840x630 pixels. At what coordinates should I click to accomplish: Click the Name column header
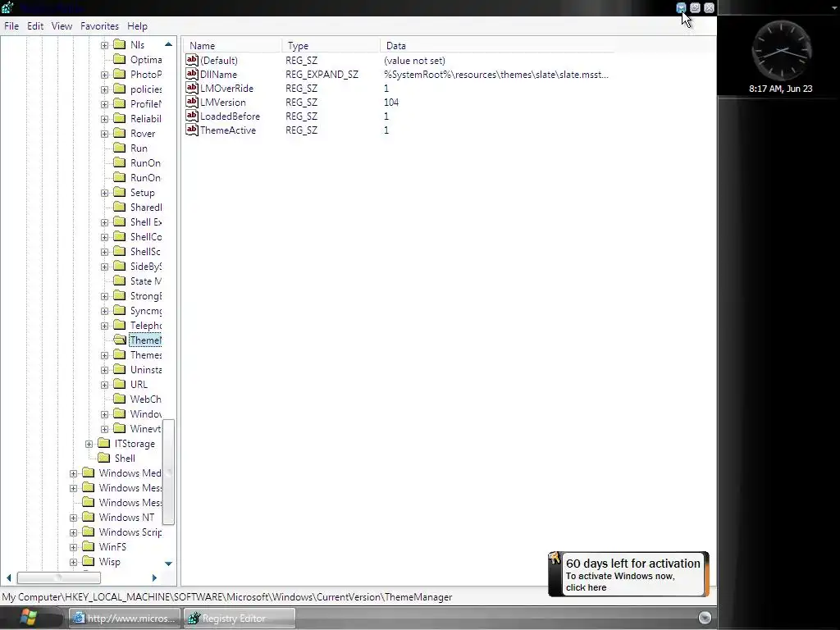point(232,46)
